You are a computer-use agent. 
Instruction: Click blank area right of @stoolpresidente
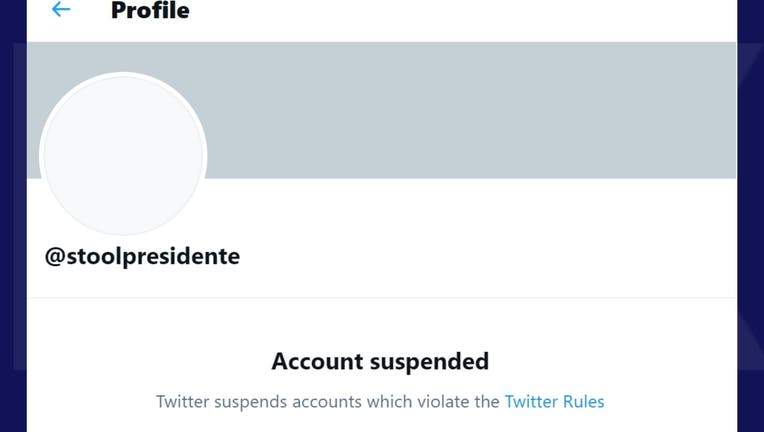(480, 256)
